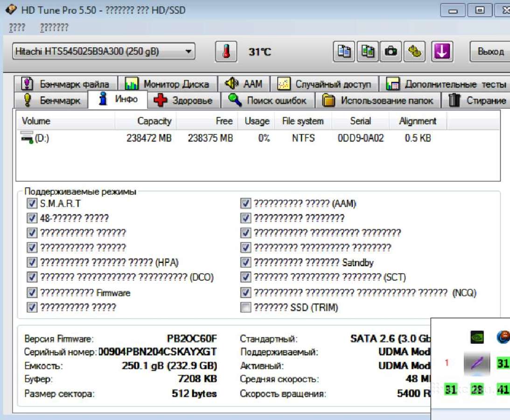Toggle the Satndby checkbox
The height and width of the screenshot is (420, 510).
coord(245,262)
